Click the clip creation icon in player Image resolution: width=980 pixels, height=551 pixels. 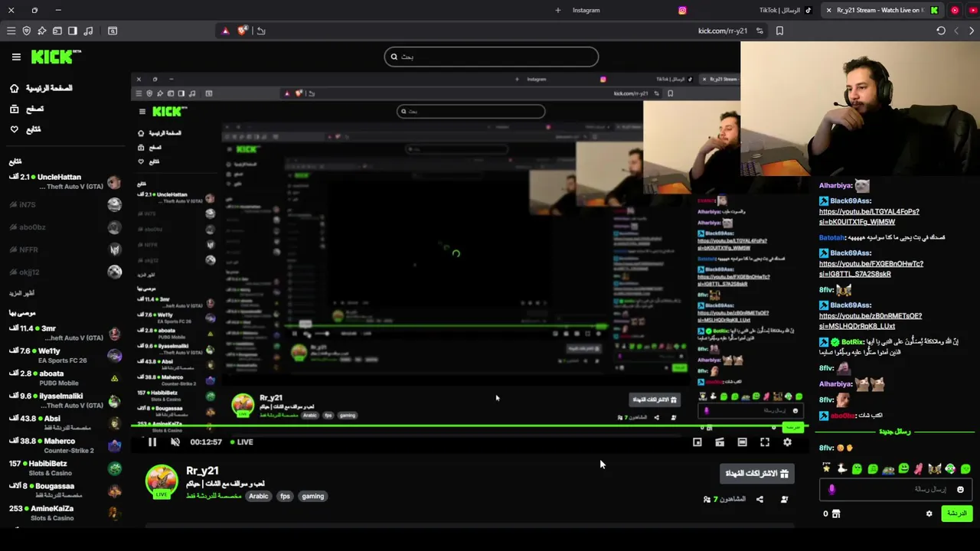click(720, 442)
